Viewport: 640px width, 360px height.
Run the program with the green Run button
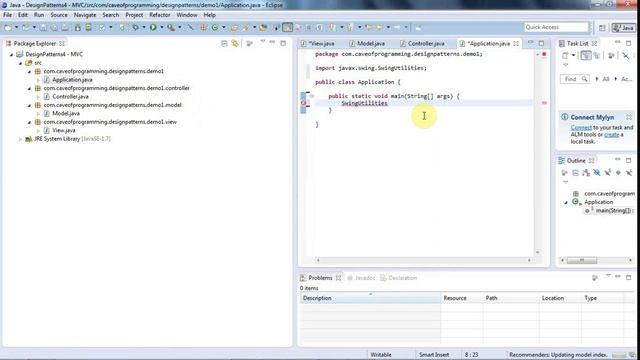(x=153, y=27)
